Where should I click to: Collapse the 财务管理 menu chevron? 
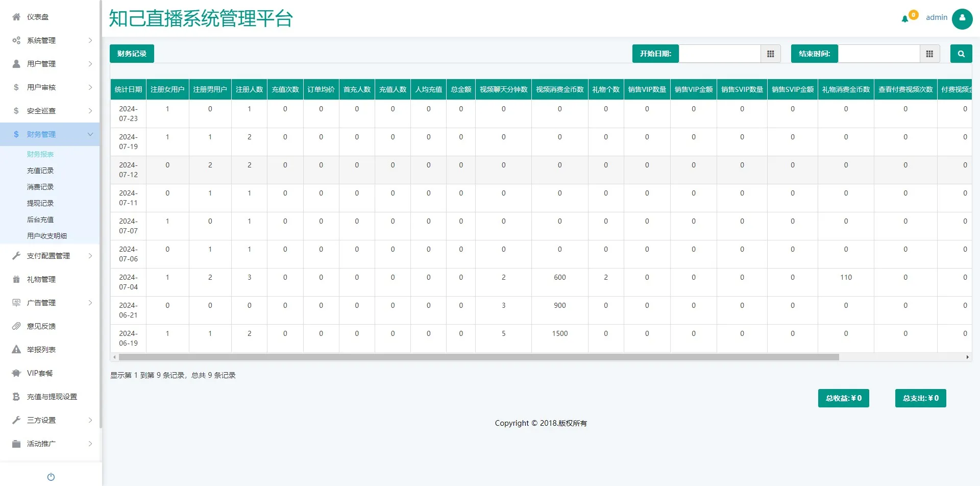(90, 134)
